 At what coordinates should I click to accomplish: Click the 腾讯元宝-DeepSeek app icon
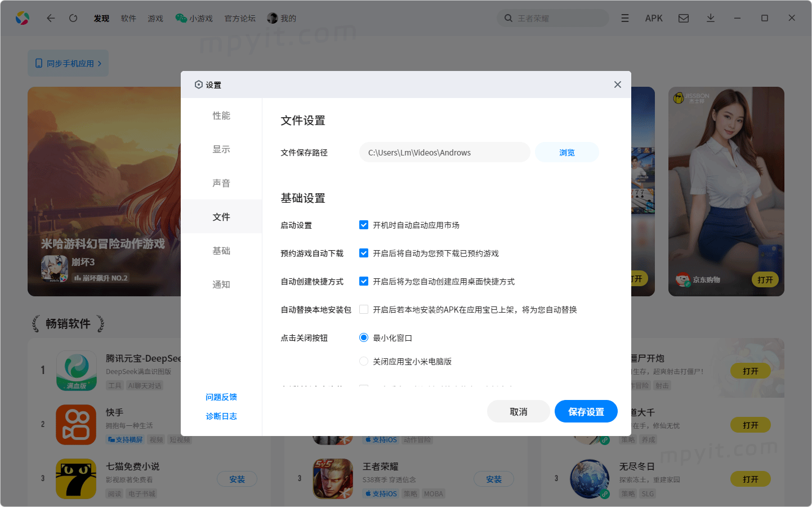click(76, 371)
